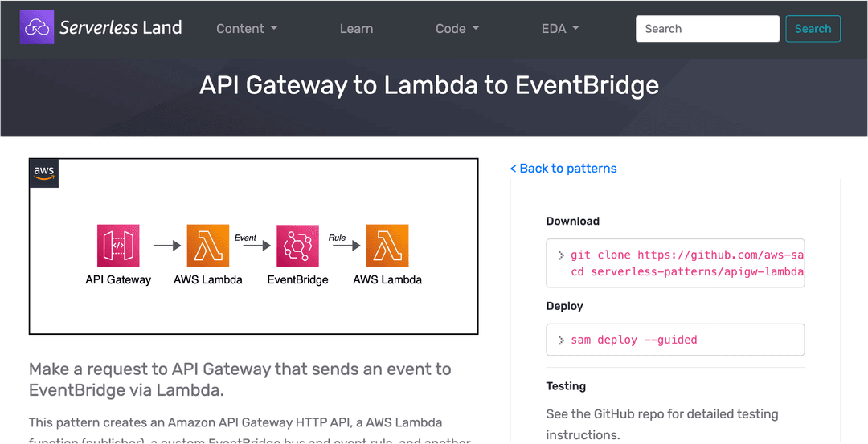
Task: Click the prompt chevron before git clone
Action: pos(561,255)
